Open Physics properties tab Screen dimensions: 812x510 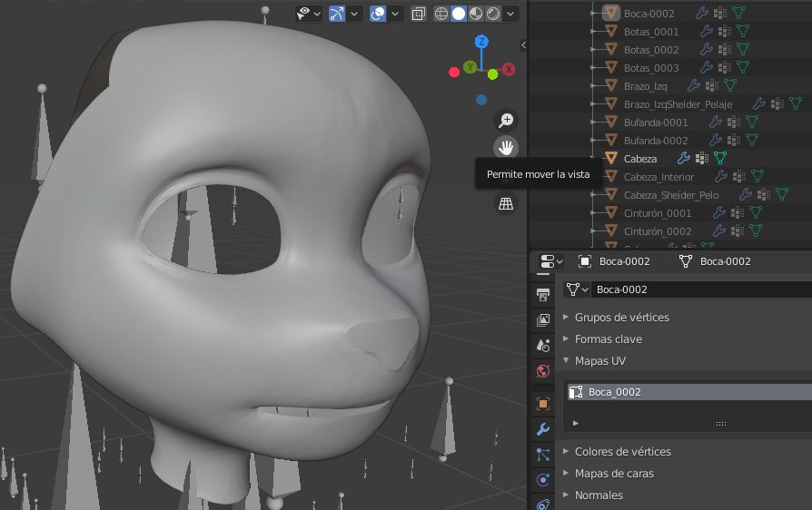pyautogui.click(x=543, y=480)
